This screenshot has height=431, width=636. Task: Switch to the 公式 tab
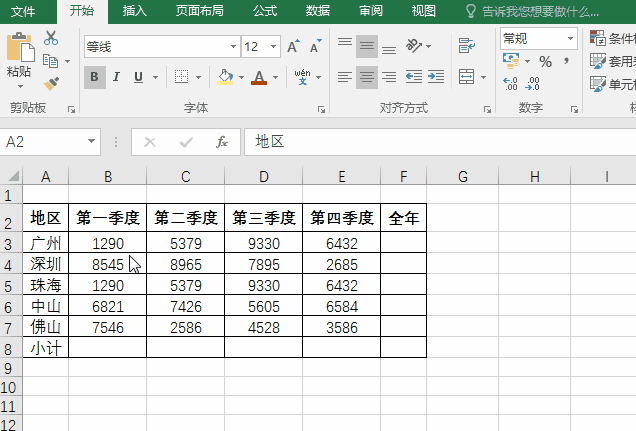(265, 11)
